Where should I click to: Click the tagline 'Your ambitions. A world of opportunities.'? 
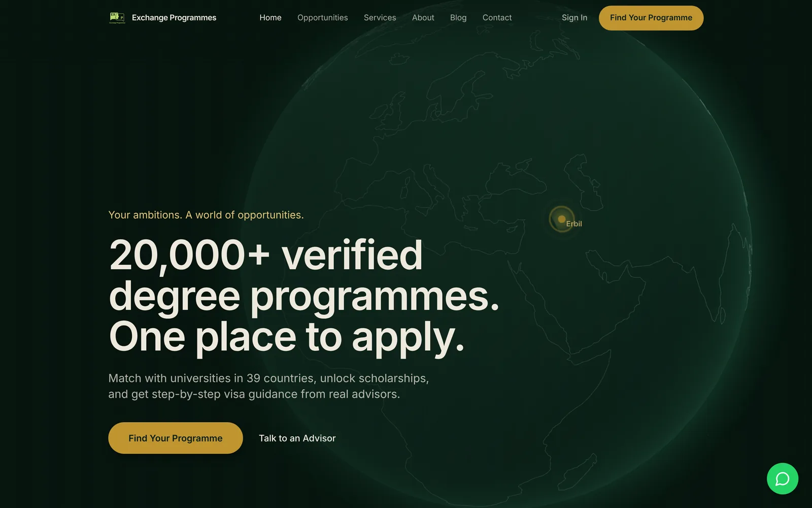click(206, 215)
